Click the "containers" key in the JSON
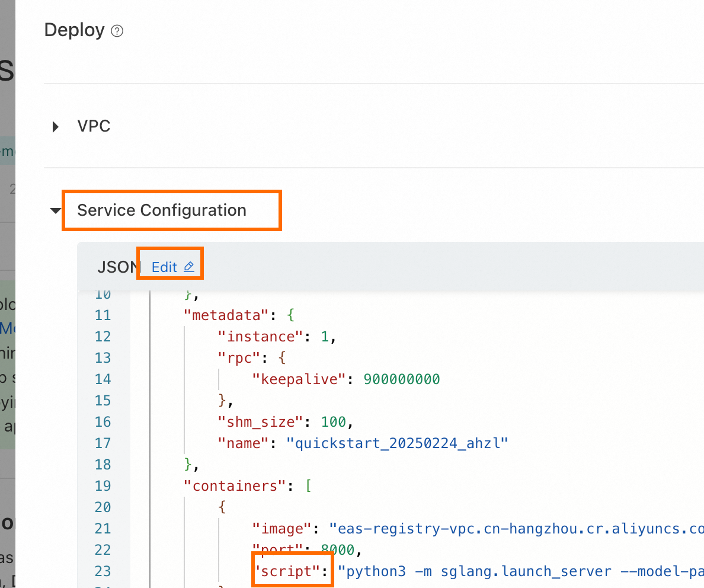 pyautogui.click(x=235, y=486)
